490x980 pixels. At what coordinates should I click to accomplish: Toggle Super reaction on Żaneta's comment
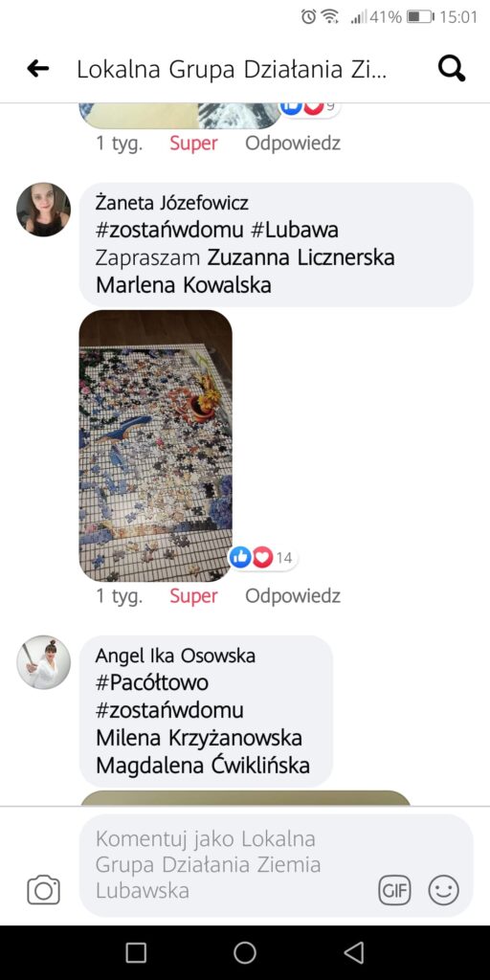[x=193, y=596]
